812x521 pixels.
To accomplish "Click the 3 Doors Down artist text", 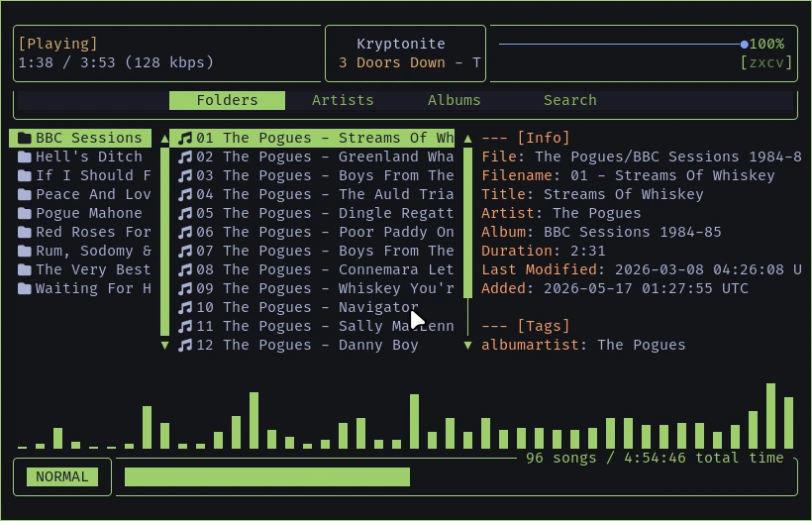I will pyautogui.click(x=392, y=62).
